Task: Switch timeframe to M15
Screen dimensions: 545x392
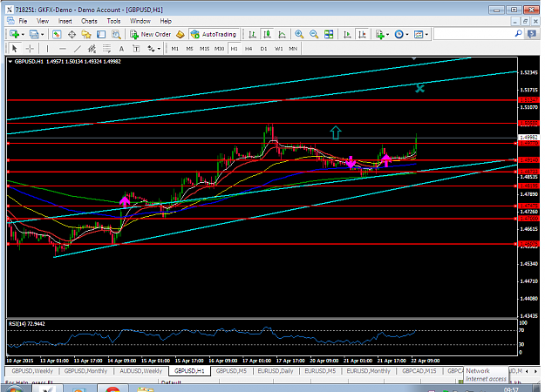Action: (x=204, y=49)
